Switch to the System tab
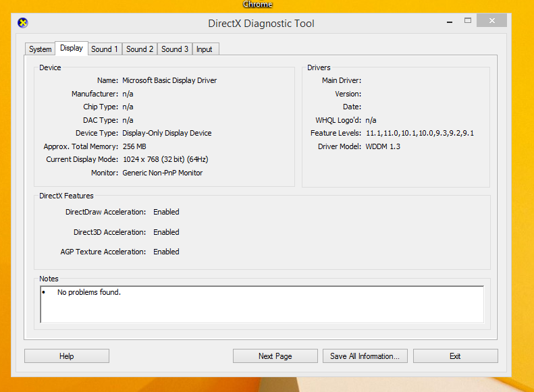This screenshot has height=392, width=534. pos(40,49)
